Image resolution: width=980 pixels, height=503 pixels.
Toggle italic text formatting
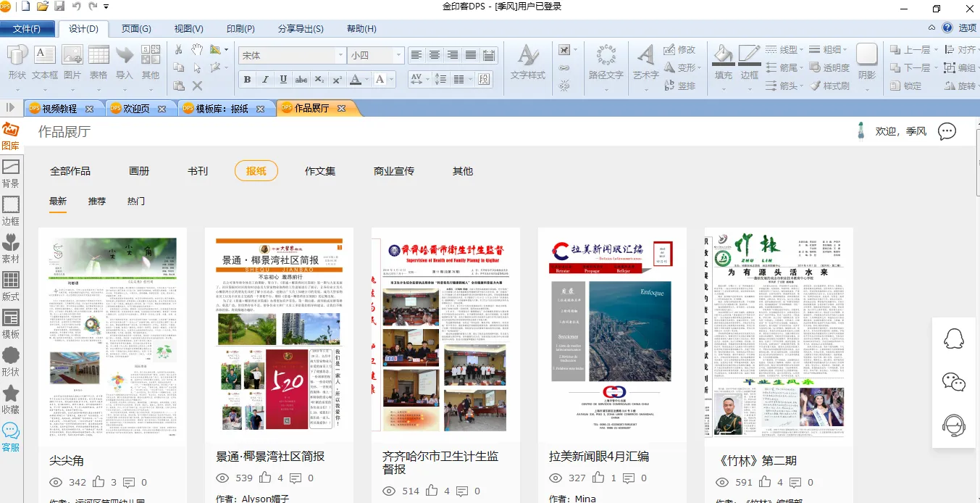coord(265,80)
